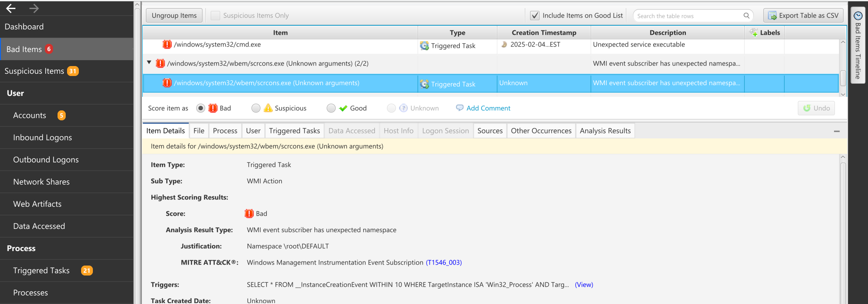Open the Triggered Tasks tab
This screenshot has height=304, width=868.
[x=294, y=131]
